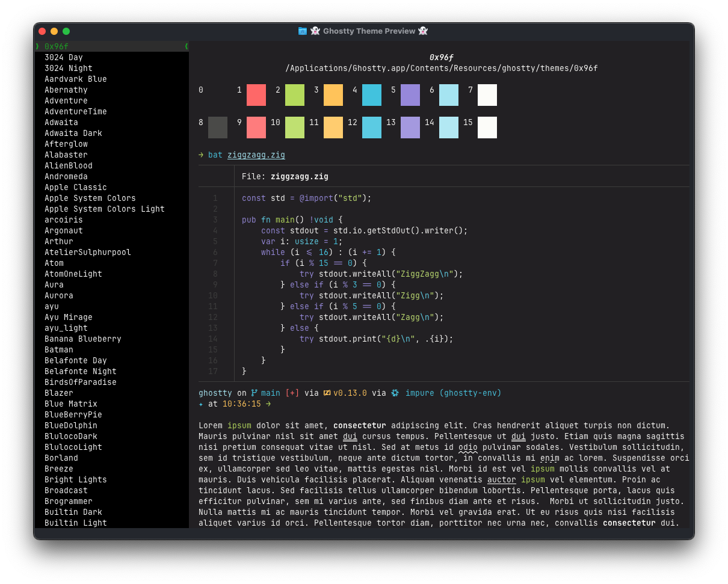Pick the Andromeda theme
The height and width of the screenshot is (584, 728).
pyautogui.click(x=66, y=177)
